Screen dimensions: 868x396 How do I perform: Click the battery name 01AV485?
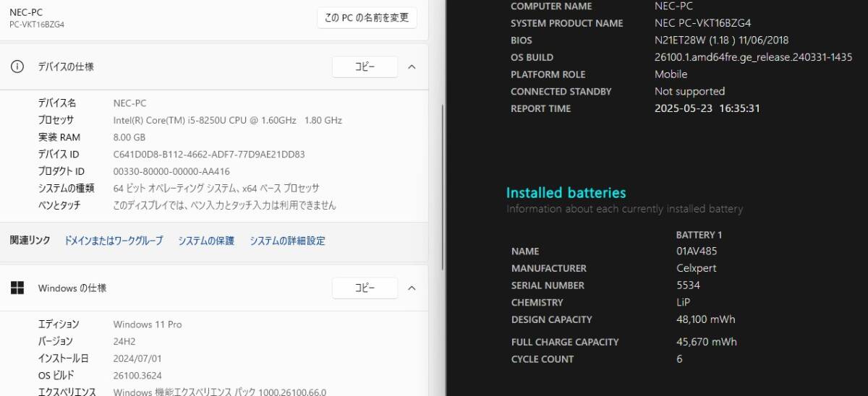(x=697, y=251)
